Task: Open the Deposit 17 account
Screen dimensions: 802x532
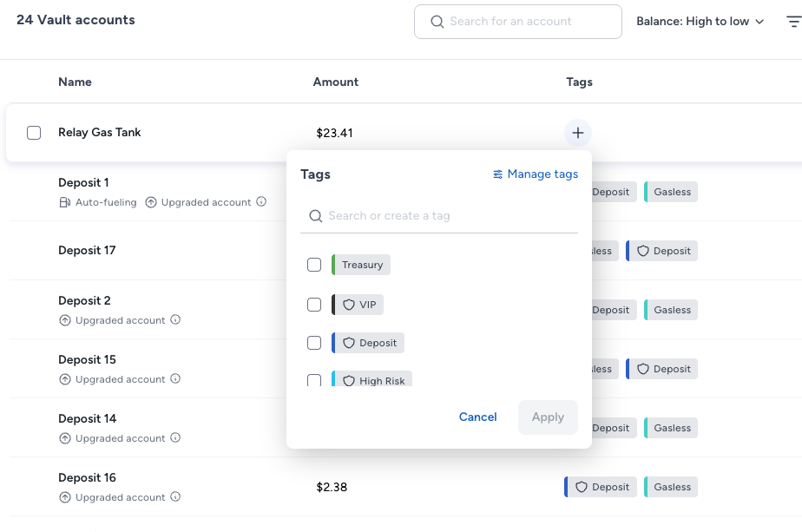Action: [87, 251]
